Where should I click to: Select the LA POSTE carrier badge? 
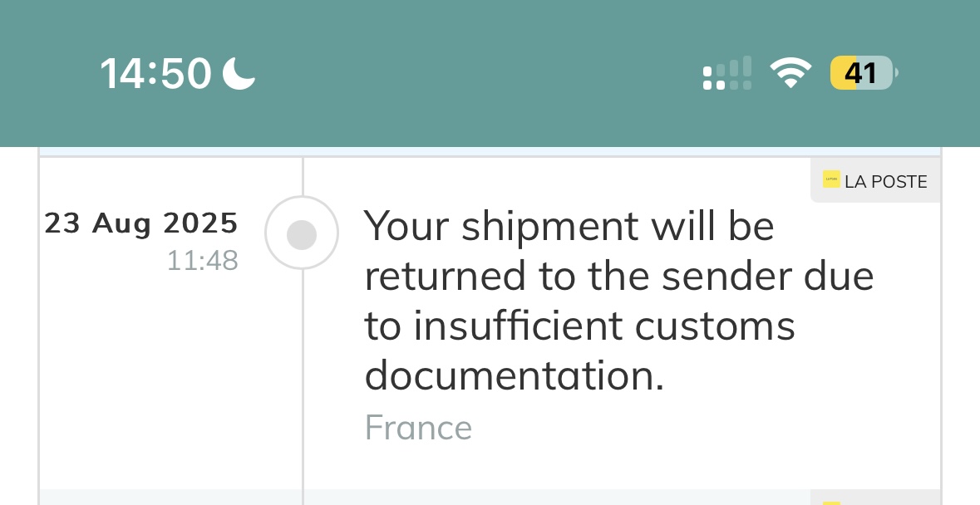(875, 180)
